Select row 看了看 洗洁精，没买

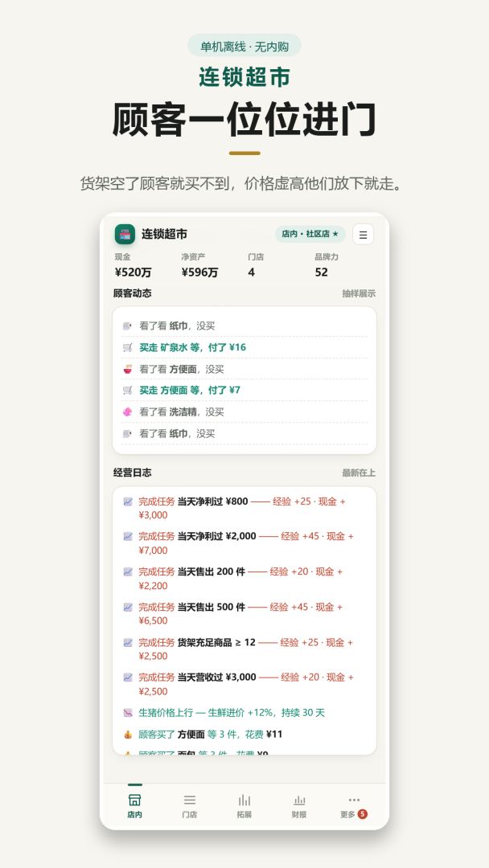[244, 411]
